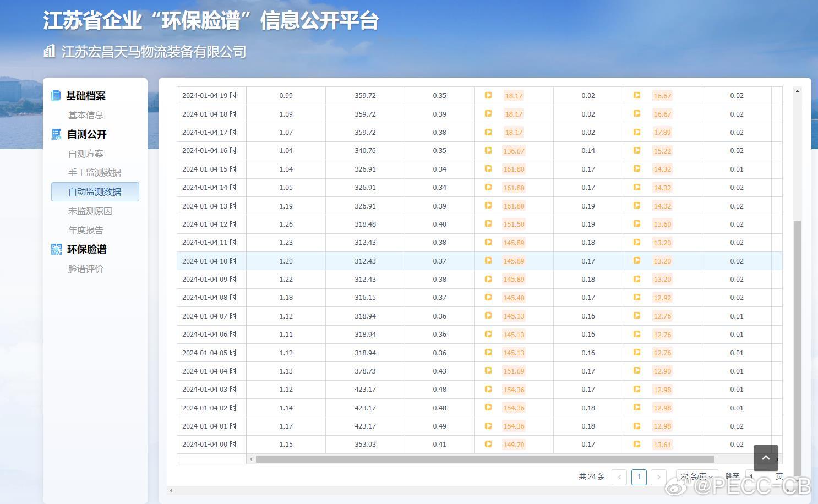
Task: Click the 353.03 value in 00 时 row
Action: coord(365,444)
